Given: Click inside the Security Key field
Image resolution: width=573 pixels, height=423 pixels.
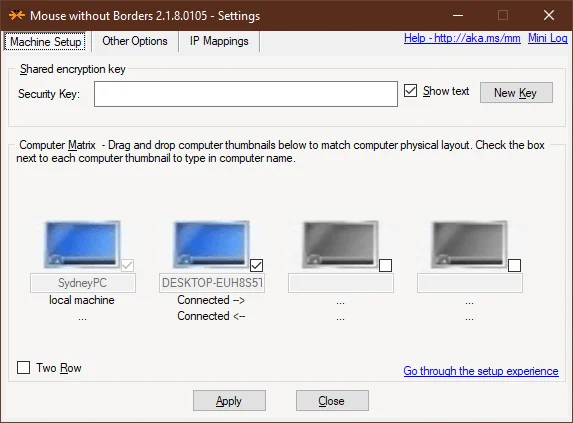Looking at the screenshot, I should [x=246, y=94].
